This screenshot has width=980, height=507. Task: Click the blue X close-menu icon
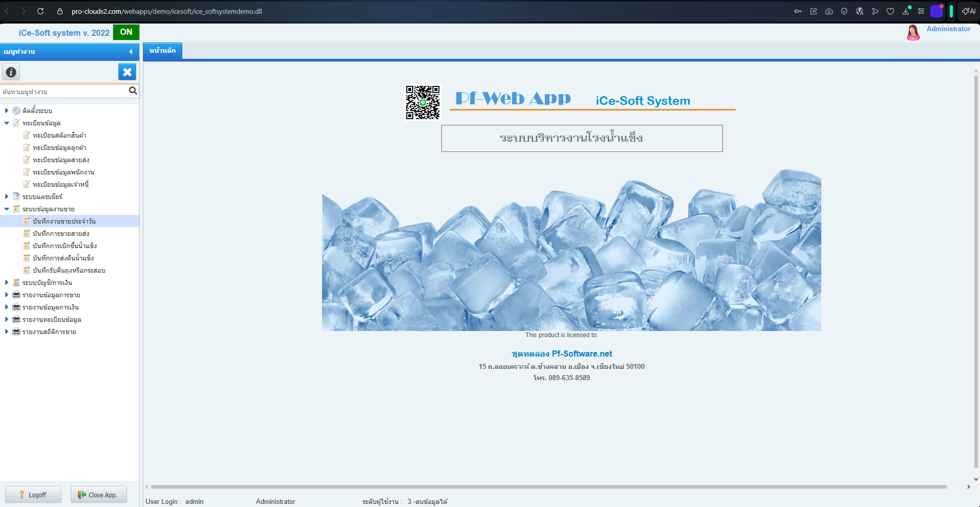coord(127,72)
